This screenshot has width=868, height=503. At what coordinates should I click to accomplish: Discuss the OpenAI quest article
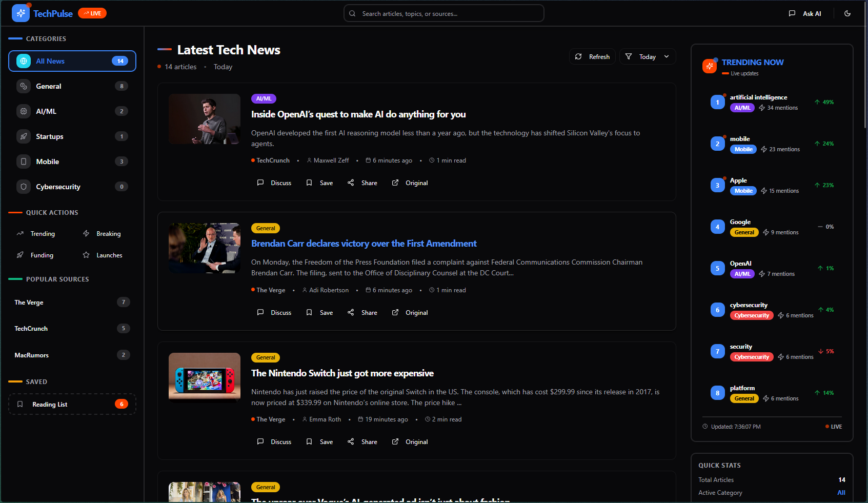(274, 183)
